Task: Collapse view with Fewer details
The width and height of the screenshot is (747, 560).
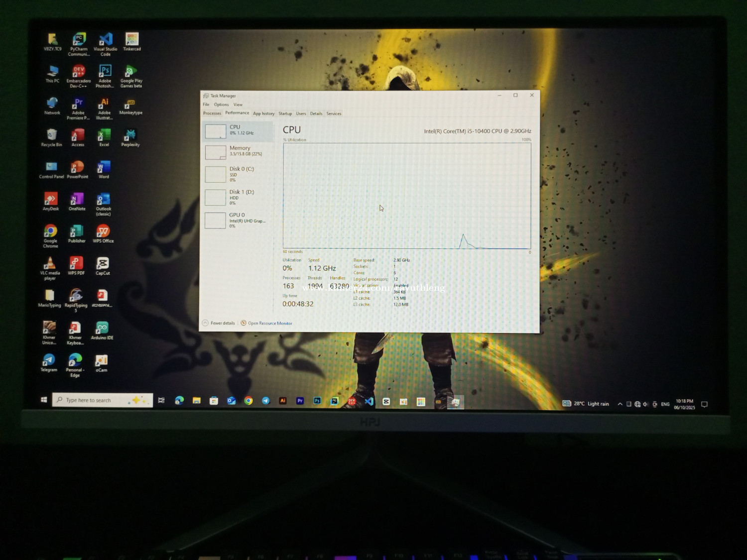Action: [219, 323]
